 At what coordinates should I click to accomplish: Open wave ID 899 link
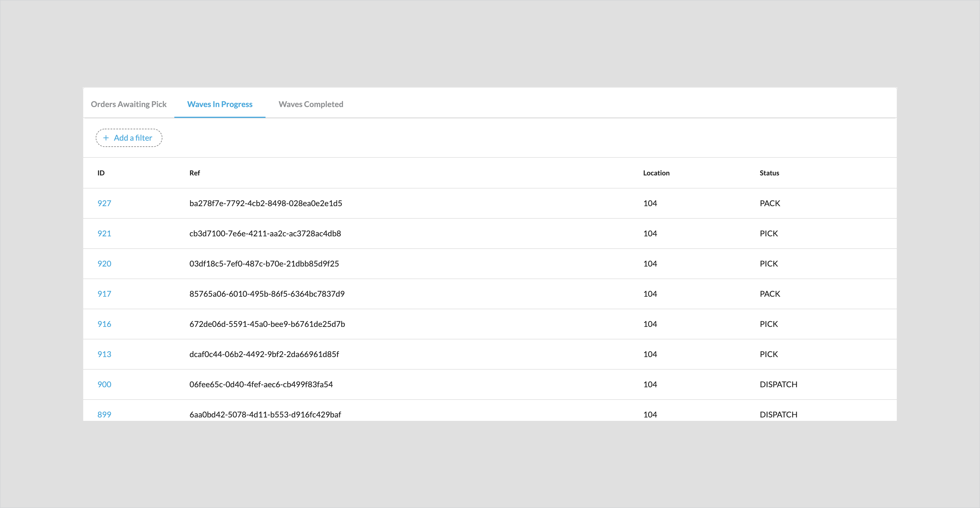[x=104, y=415]
